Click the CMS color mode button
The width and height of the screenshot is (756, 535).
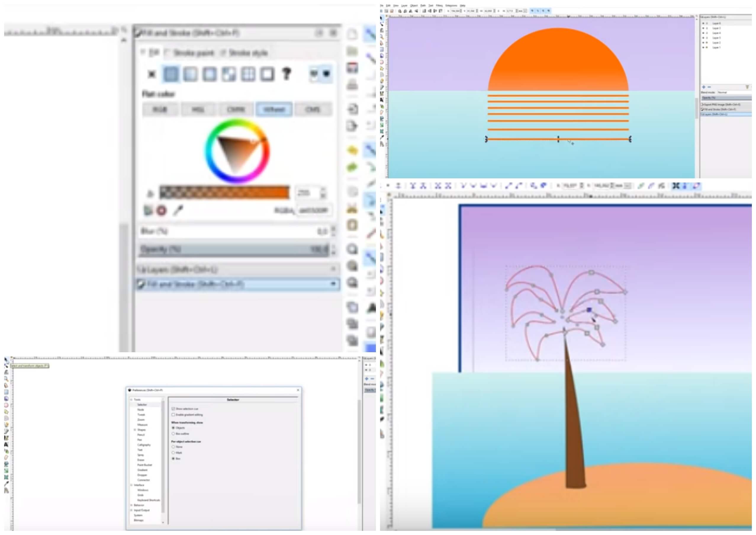[313, 109]
